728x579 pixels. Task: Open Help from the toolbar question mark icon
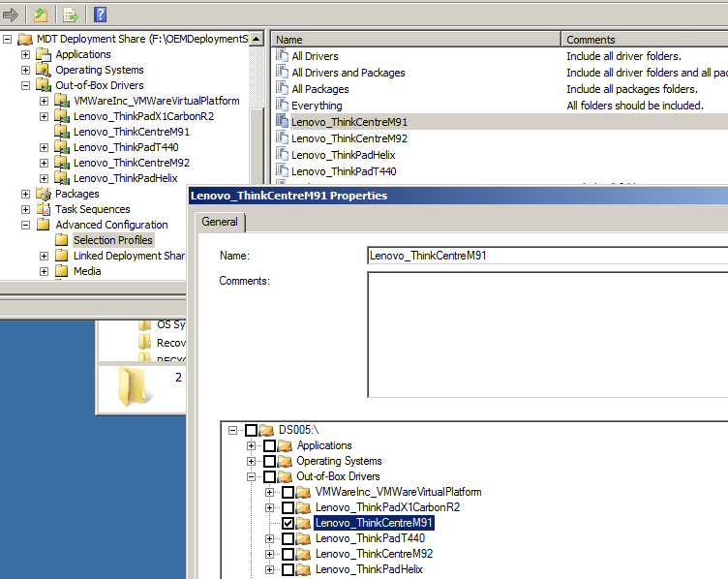click(x=101, y=15)
